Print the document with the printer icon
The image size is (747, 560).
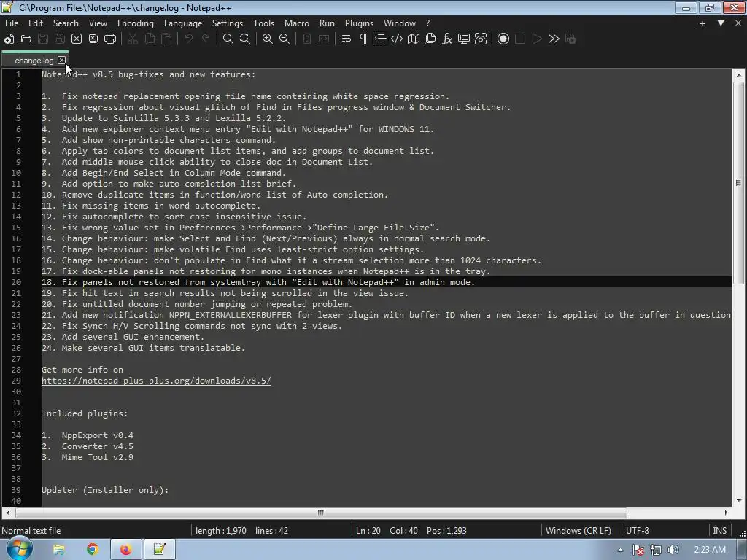pyautogui.click(x=110, y=39)
